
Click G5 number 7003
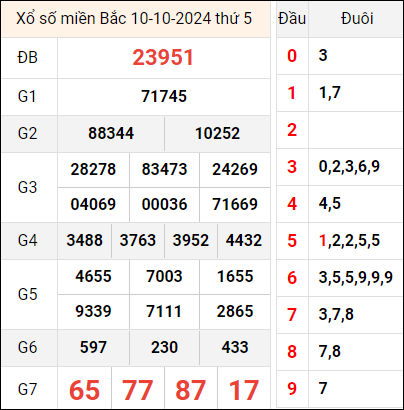[164, 276]
